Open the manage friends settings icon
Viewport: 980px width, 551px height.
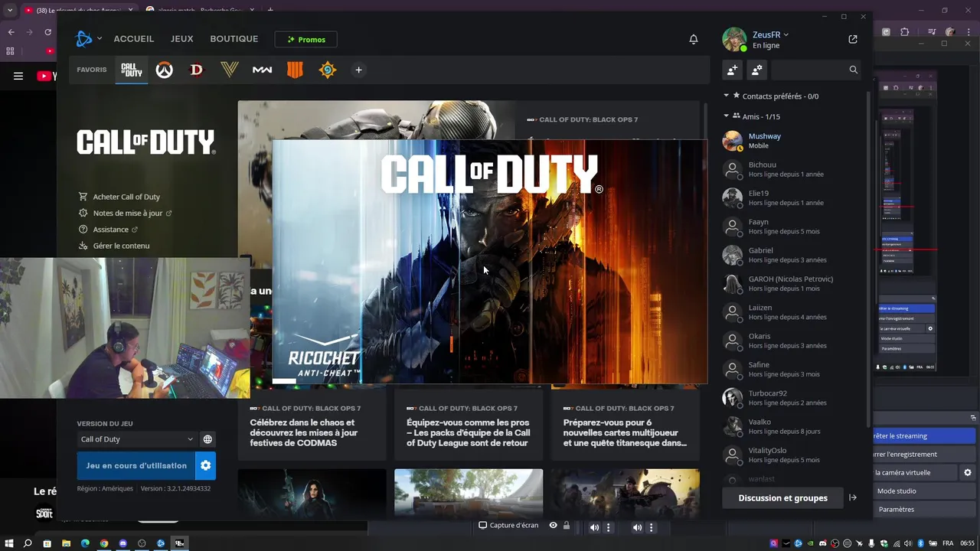(757, 70)
